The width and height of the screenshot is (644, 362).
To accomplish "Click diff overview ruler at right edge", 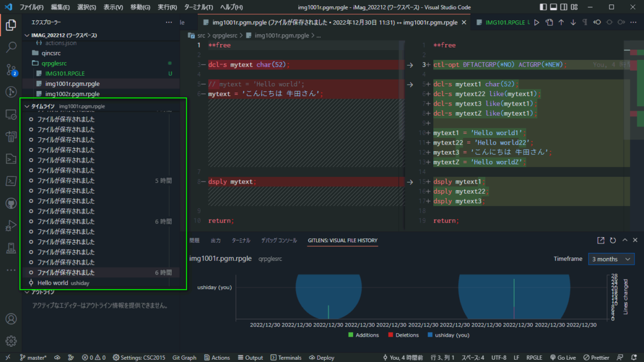I will 637,136.
